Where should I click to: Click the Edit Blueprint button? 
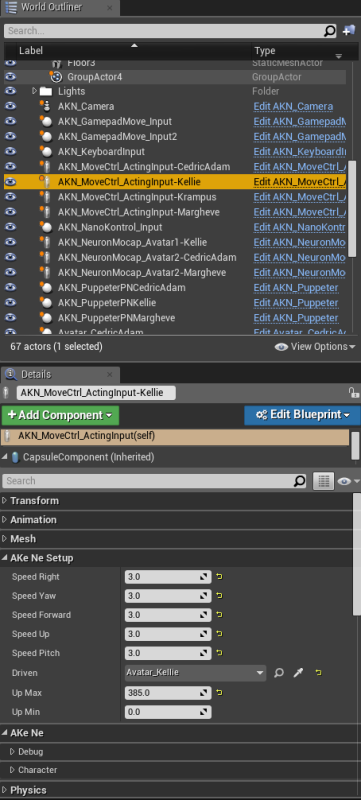tap(302, 415)
